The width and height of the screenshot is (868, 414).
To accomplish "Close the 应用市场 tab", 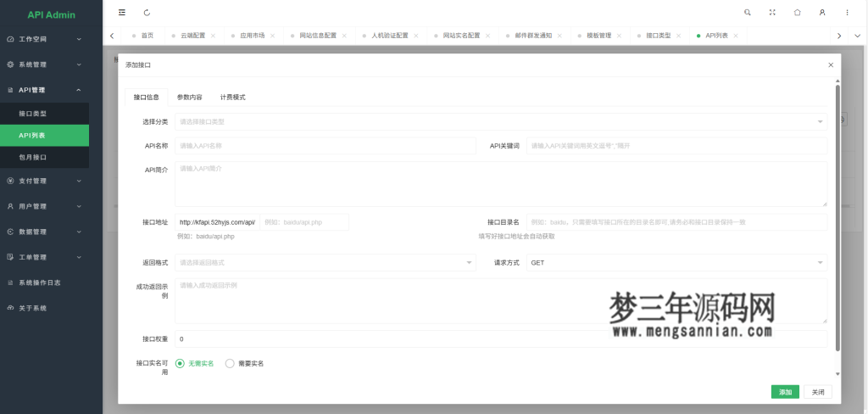I will click(x=272, y=36).
